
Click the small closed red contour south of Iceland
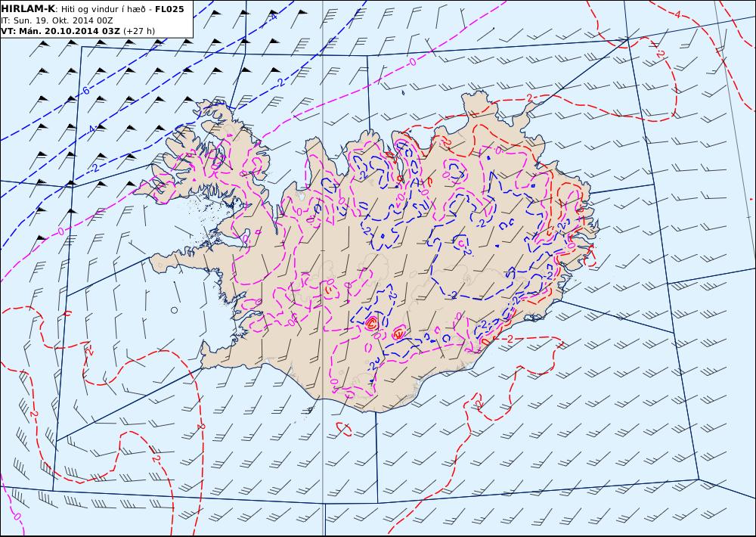click(344, 428)
